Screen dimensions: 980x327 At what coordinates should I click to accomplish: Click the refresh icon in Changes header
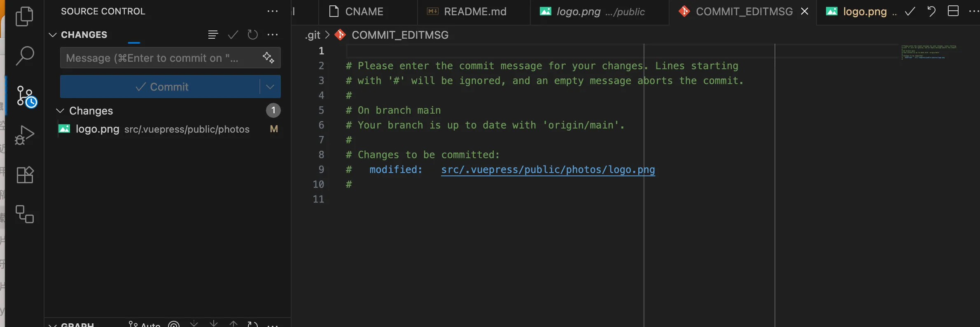pos(252,35)
